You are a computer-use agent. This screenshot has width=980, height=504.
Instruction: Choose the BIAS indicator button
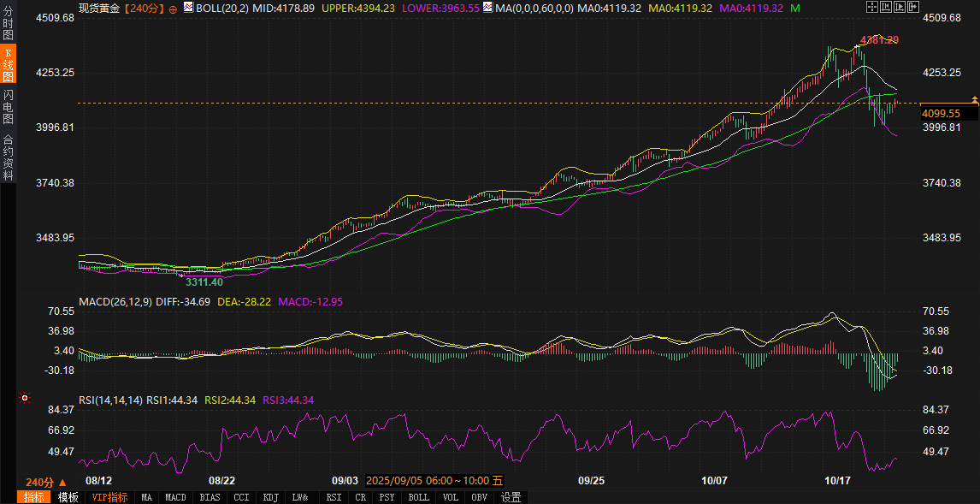click(x=209, y=497)
